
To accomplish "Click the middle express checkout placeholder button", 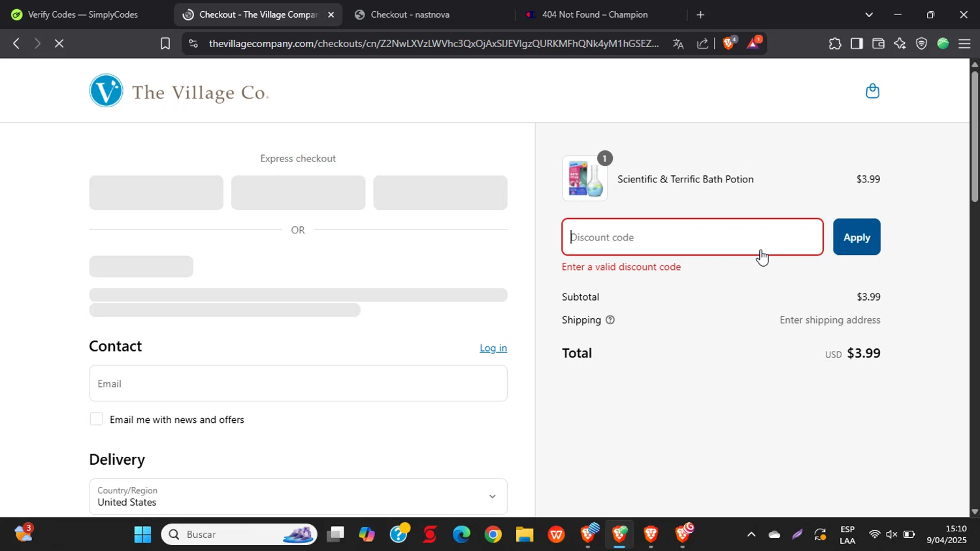I will tap(298, 193).
